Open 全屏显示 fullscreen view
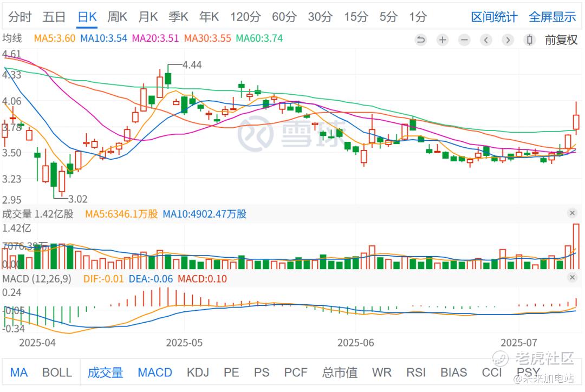This screenshot has height=392, width=585. click(x=552, y=17)
